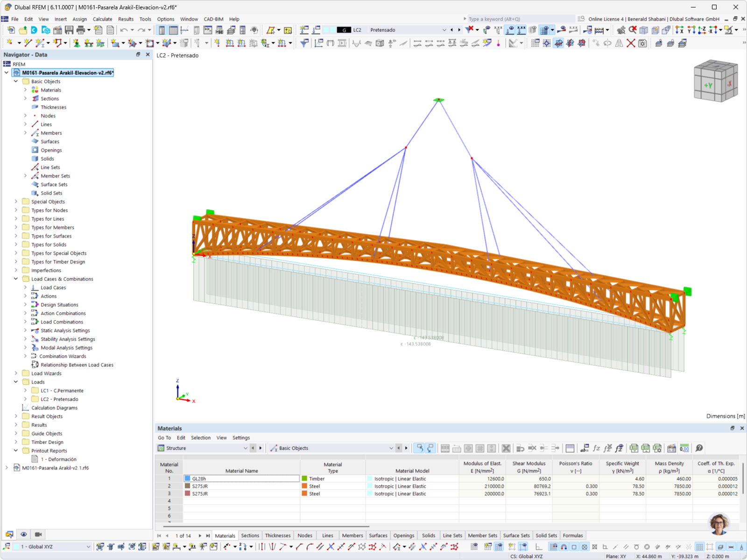Select the 1 - Deformación printout report

click(58, 459)
